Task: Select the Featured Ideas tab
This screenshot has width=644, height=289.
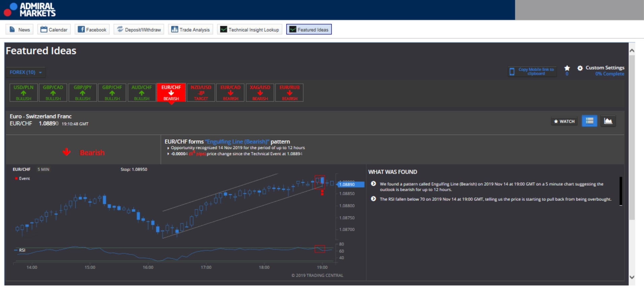Action: (x=309, y=30)
